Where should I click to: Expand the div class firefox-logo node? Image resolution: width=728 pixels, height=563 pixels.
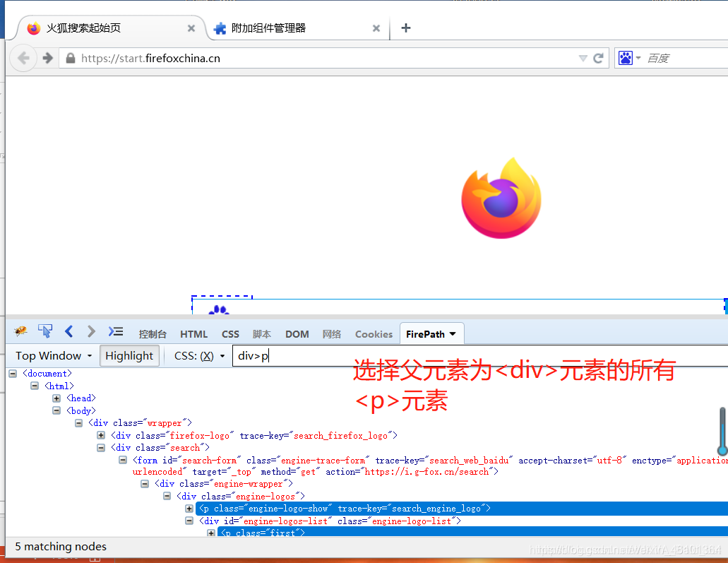101,435
